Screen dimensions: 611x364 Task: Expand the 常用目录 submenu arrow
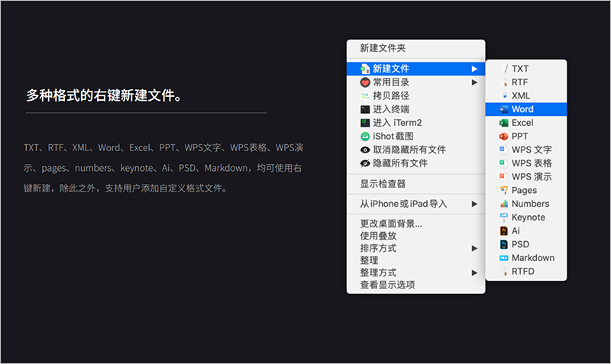[474, 82]
